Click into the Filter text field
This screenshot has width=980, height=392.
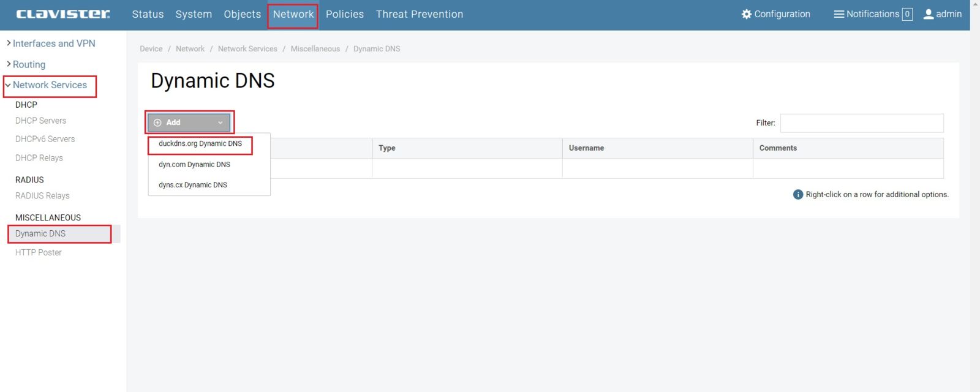(861, 123)
